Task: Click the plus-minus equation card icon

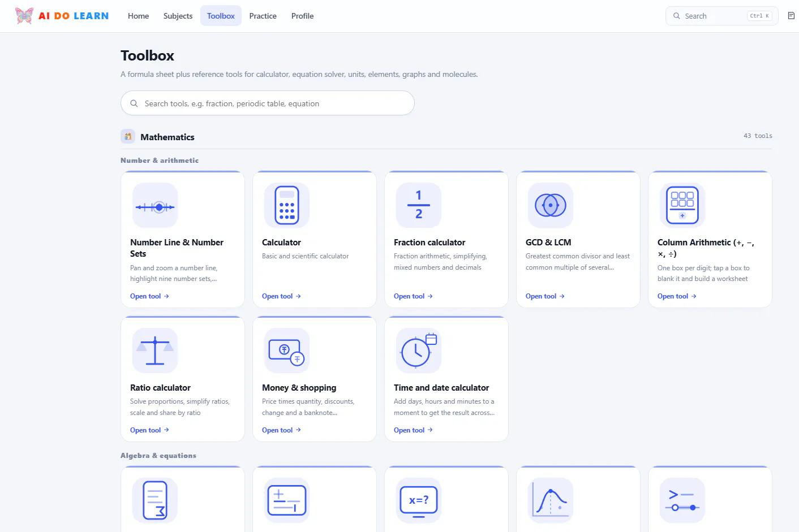Action: (x=287, y=500)
